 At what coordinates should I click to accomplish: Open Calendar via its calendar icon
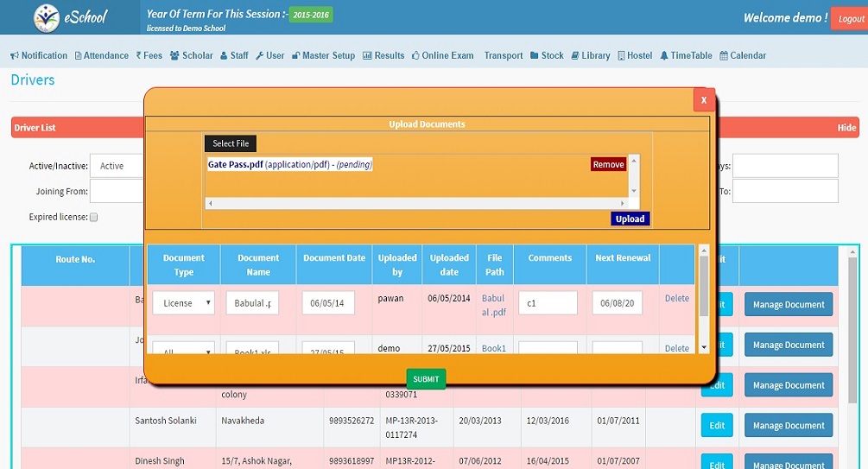point(724,56)
